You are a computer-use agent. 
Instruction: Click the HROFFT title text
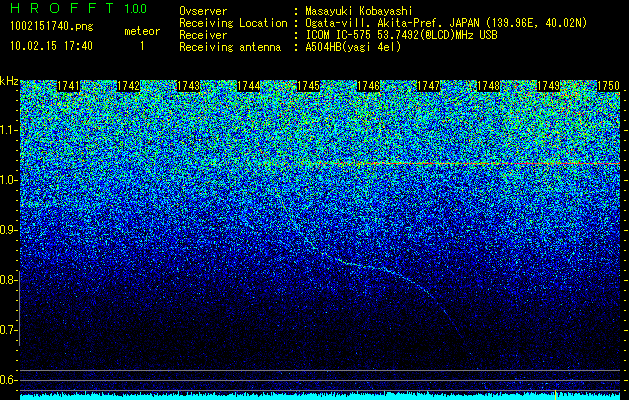pos(62,8)
